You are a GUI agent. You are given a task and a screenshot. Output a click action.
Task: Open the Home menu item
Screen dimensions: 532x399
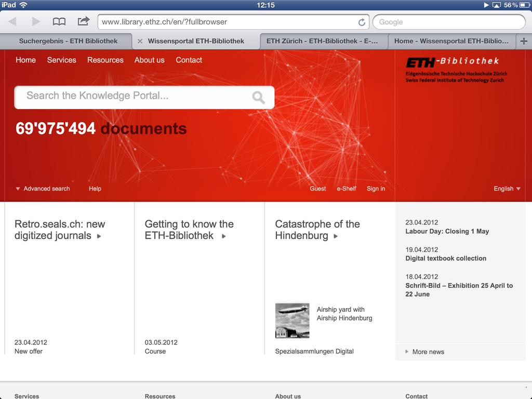click(26, 60)
